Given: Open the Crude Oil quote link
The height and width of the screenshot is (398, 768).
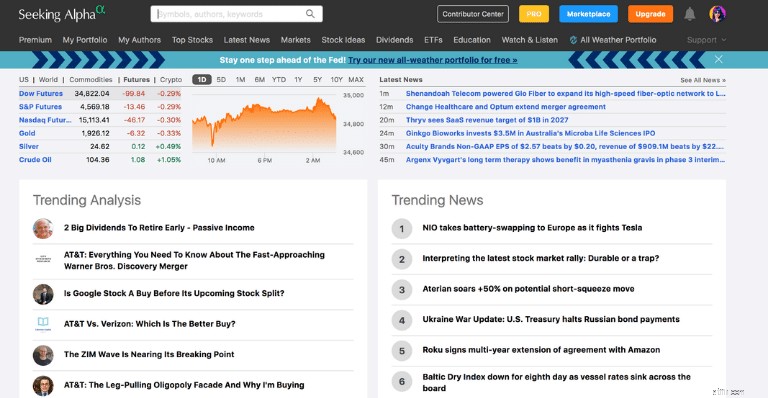Looking at the screenshot, I should point(35,160).
